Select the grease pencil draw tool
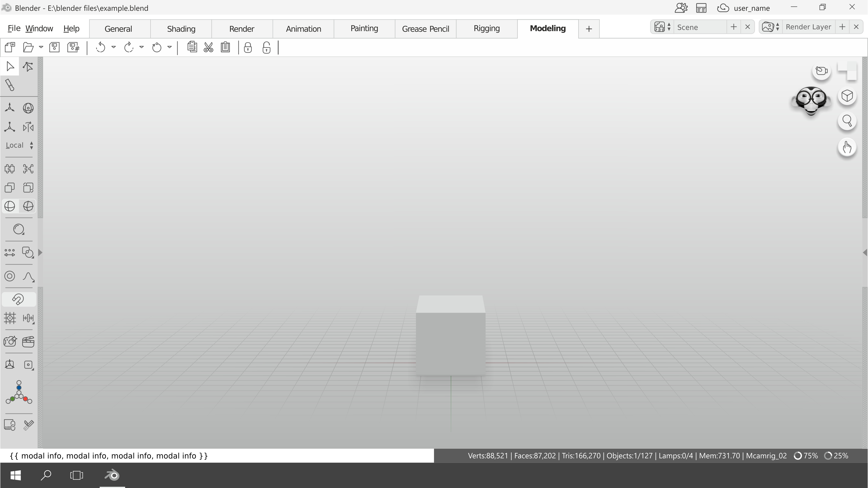This screenshot has height=488, width=868. pos(10,85)
